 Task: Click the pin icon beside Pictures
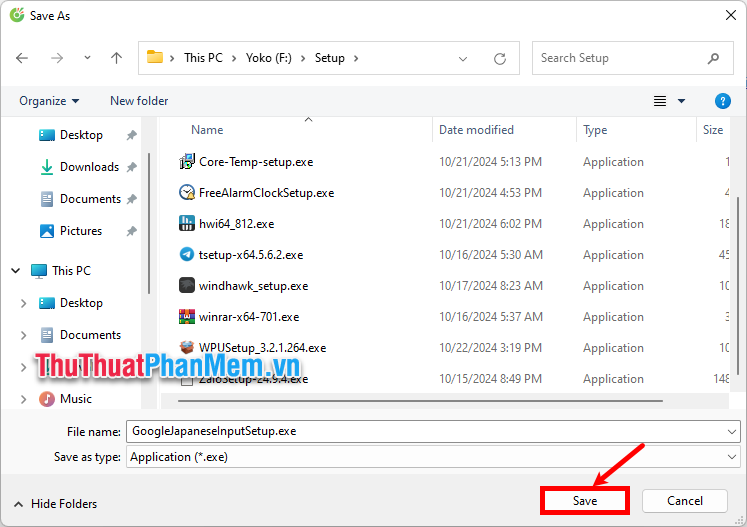click(x=131, y=231)
